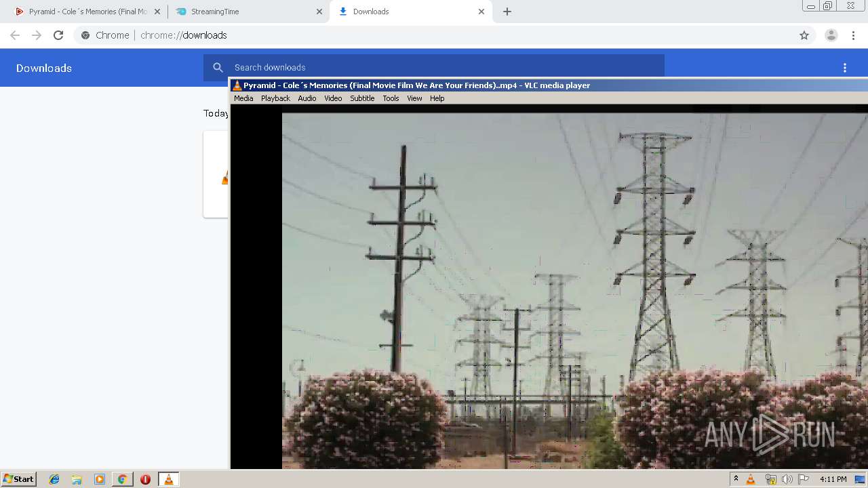Screen dimensions: 868x488
Task: Click the Search downloads field
Action: click(x=434, y=67)
